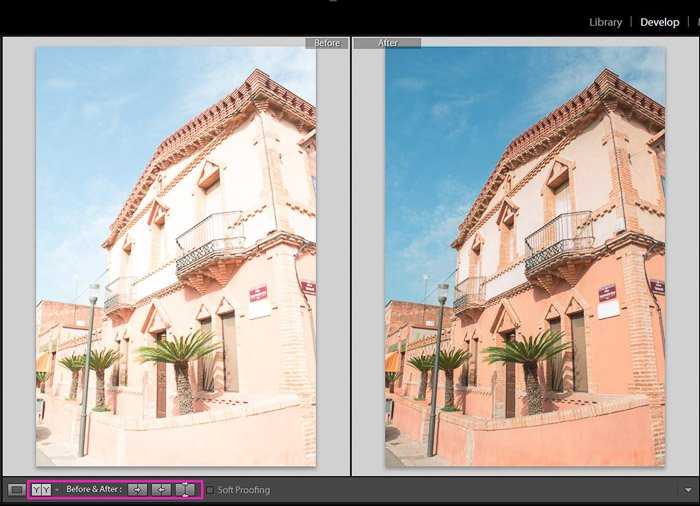Expand toolbar options triangle at right
Viewport: 700px width, 506px height.
(x=688, y=490)
